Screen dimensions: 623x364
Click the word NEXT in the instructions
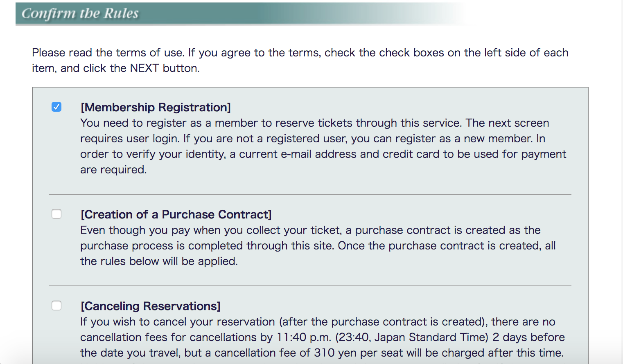click(144, 68)
